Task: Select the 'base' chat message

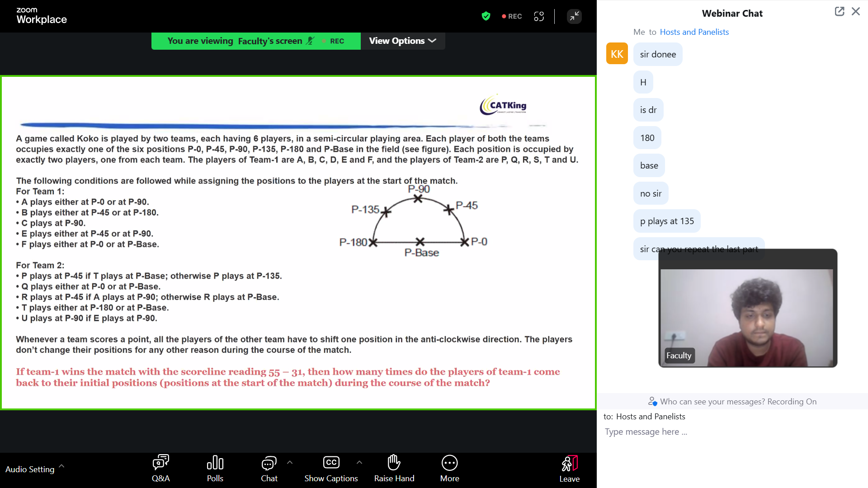Action: (x=649, y=165)
